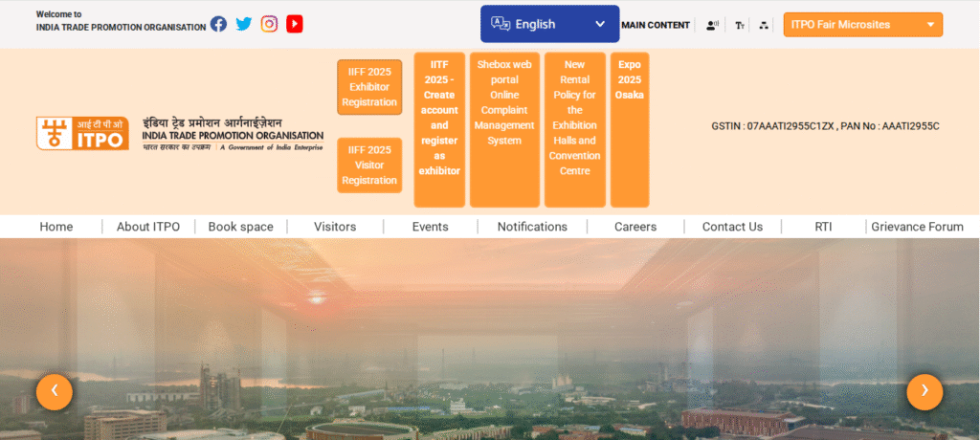Image resolution: width=980 pixels, height=440 pixels.
Task: Expand ITPO Fair Microsites dropdown
Action: coord(863,25)
